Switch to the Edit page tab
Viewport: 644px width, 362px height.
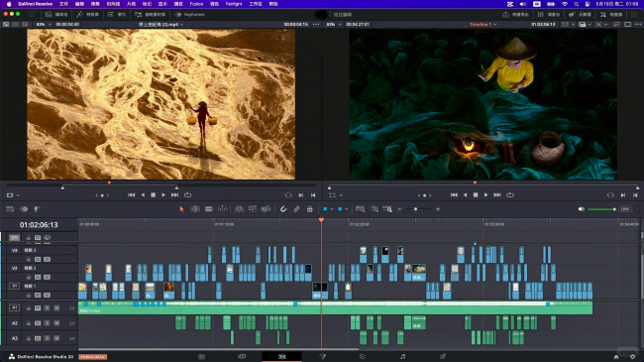[x=281, y=357]
